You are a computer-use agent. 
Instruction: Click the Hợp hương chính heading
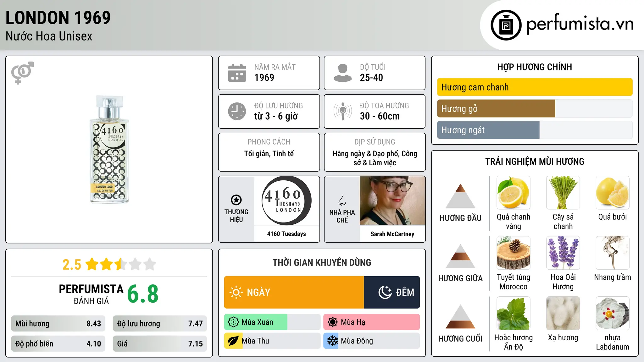(535, 67)
